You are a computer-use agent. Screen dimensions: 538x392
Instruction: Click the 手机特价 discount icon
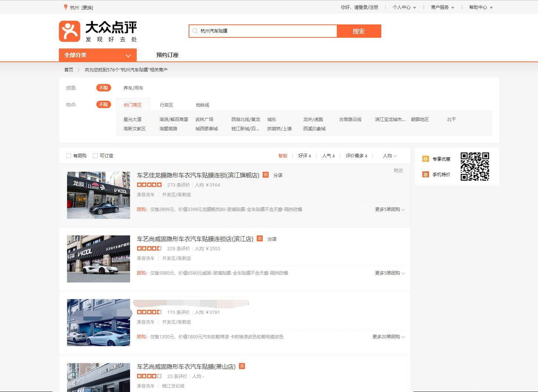click(425, 174)
